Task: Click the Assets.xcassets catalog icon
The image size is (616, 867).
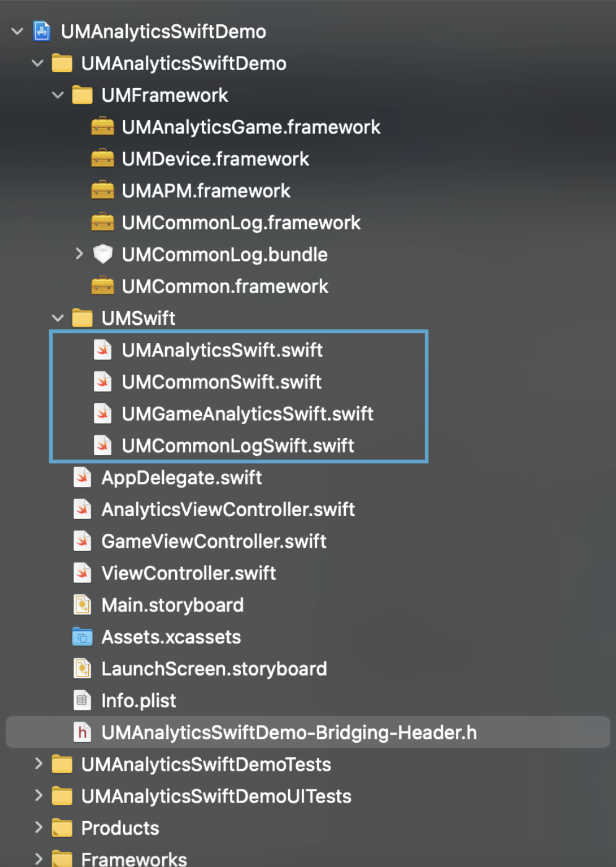Action: click(82, 637)
